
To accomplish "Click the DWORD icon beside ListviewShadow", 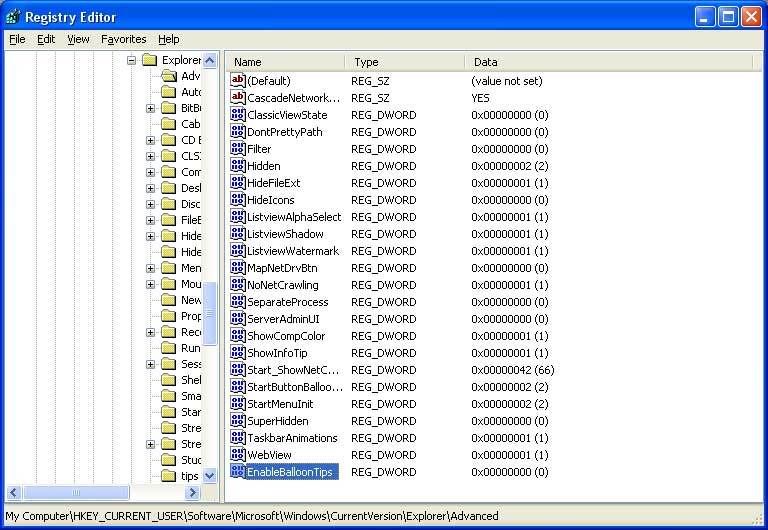I will click(x=238, y=233).
